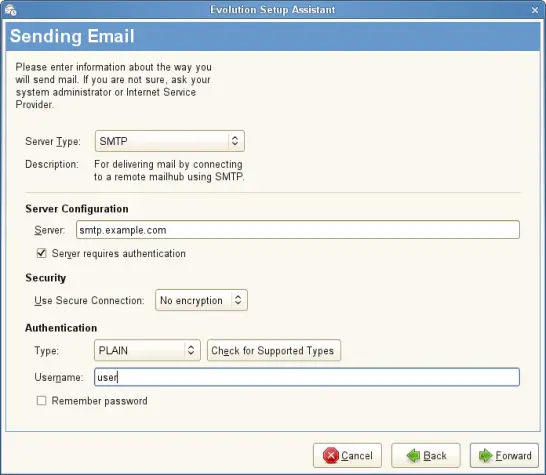Click the description text about SMTP mailhub
This screenshot has height=475, width=546.
click(x=169, y=170)
